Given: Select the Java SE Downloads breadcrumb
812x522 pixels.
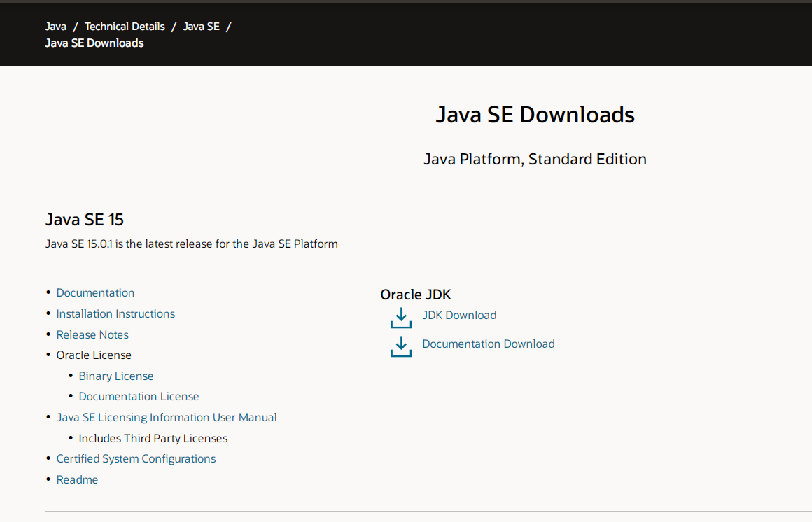Looking at the screenshot, I should click(94, 43).
